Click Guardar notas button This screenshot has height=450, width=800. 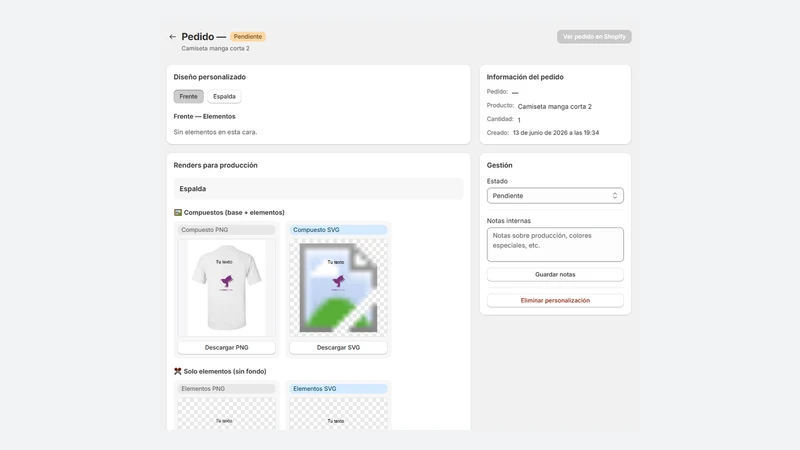(555, 274)
